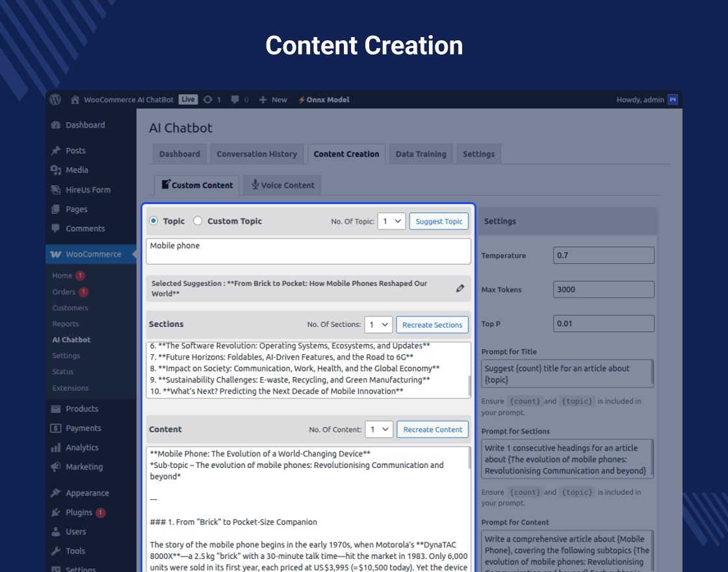Click the WordPress logo in admin bar
Image resolution: width=728 pixels, height=572 pixels.
[x=55, y=99]
